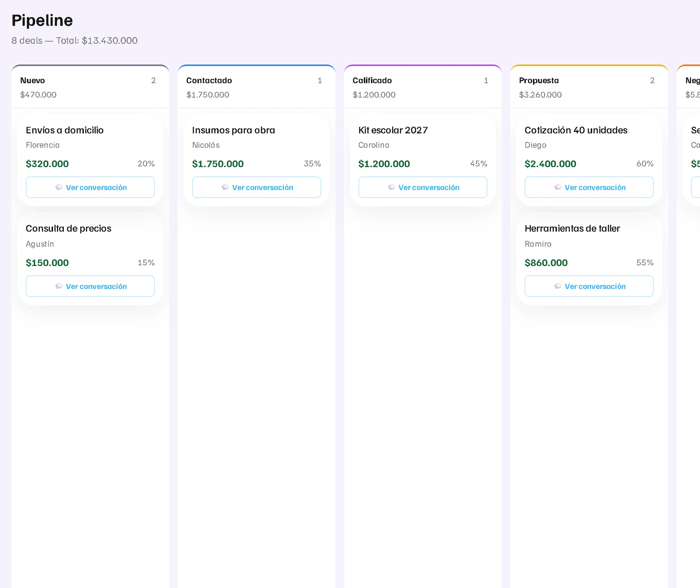Select the Kit escolar 2027 deal title
Viewport: 700px width, 588px height.
pos(393,130)
